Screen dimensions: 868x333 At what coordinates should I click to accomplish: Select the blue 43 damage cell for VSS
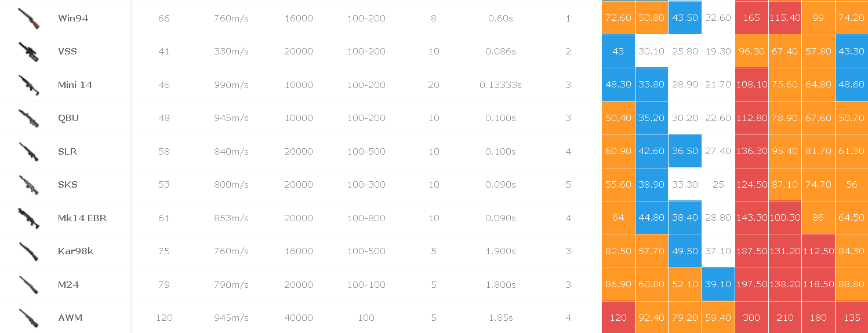pyautogui.click(x=618, y=52)
